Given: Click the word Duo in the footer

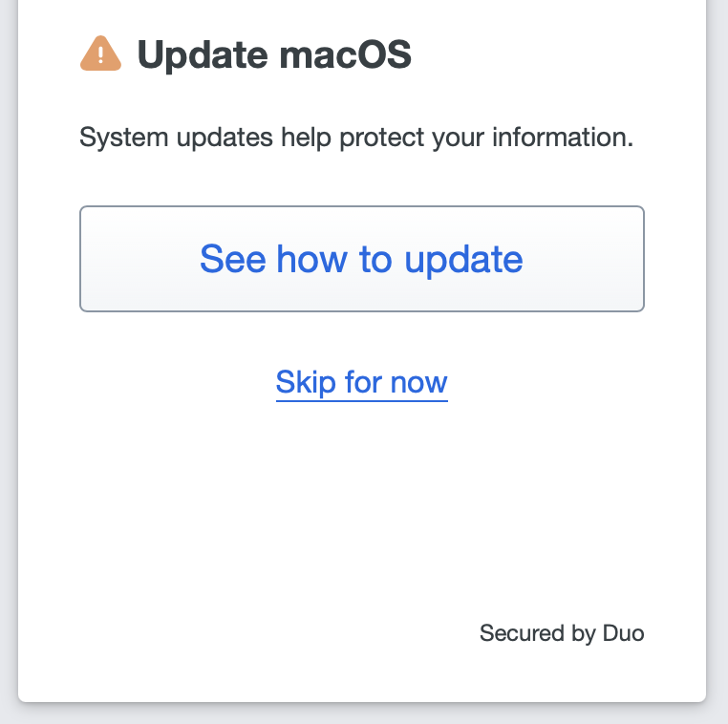Looking at the screenshot, I should tap(624, 632).
